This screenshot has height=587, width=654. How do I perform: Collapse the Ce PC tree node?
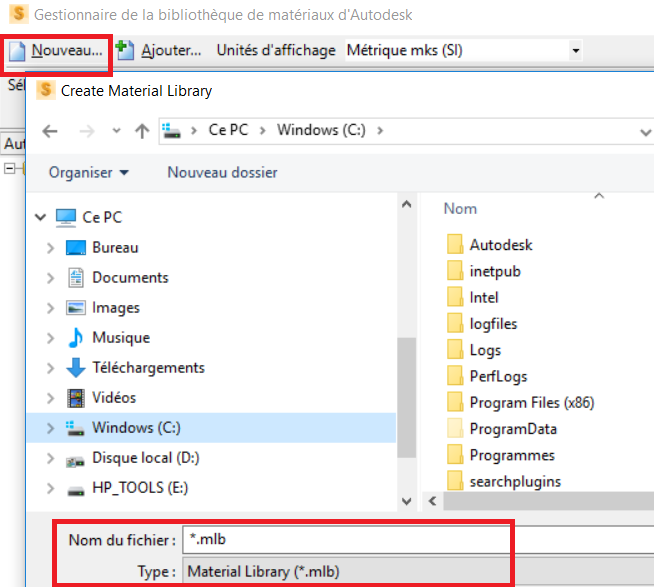[x=41, y=217]
